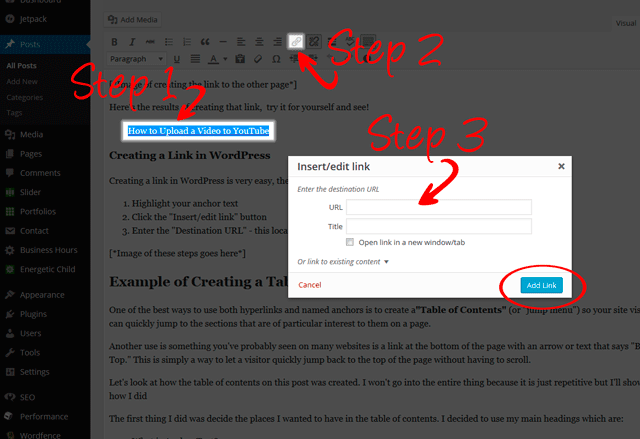Insert a bulleted list
Image resolution: width=640 pixels, height=439 pixels.
[x=169, y=42]
